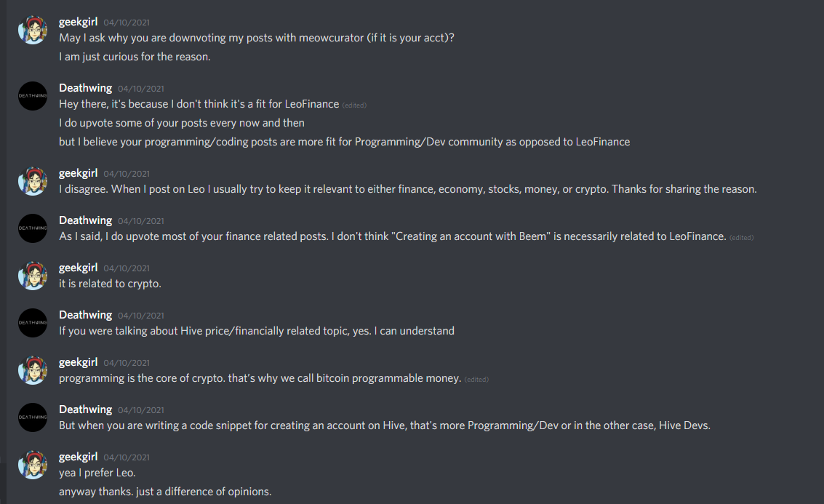Click the edited tag after "related to LeoFinance."
The image size is (824, 504).
(742, 238)
